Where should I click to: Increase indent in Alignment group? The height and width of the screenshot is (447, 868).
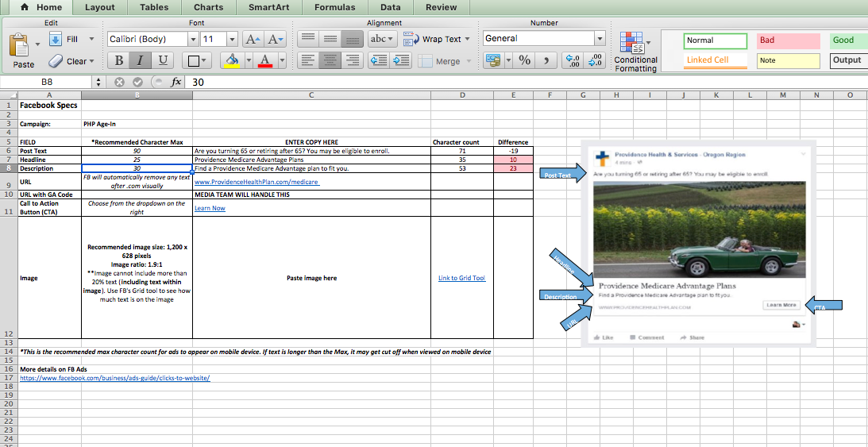click(401, 60)
